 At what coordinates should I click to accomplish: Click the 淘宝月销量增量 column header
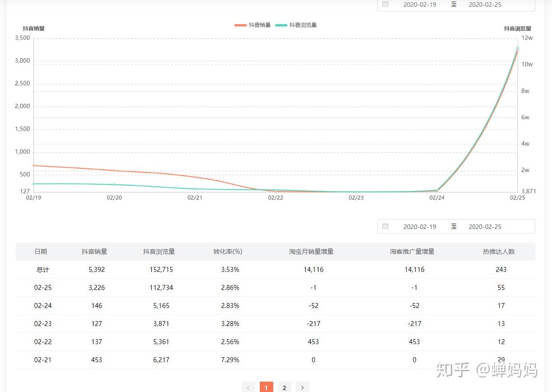pyautogui.click(x=311, y=252)
